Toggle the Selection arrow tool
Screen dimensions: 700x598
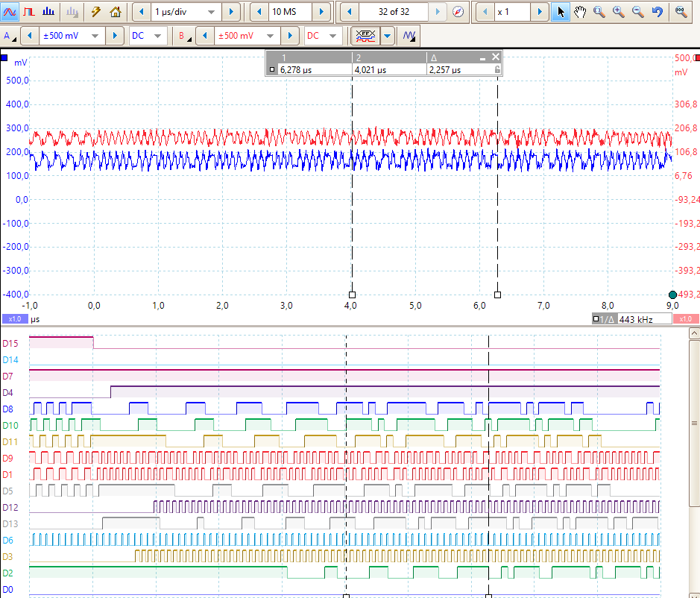click(561, 12)
